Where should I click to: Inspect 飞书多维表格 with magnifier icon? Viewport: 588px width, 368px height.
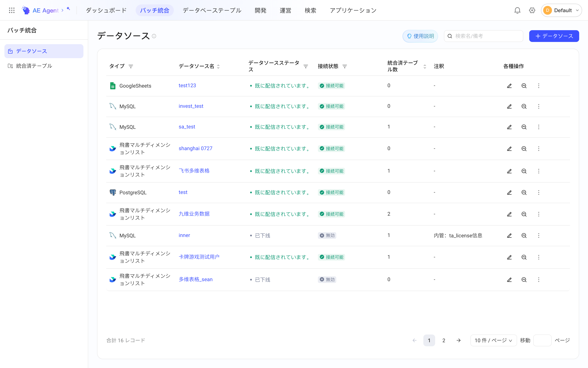524,171
